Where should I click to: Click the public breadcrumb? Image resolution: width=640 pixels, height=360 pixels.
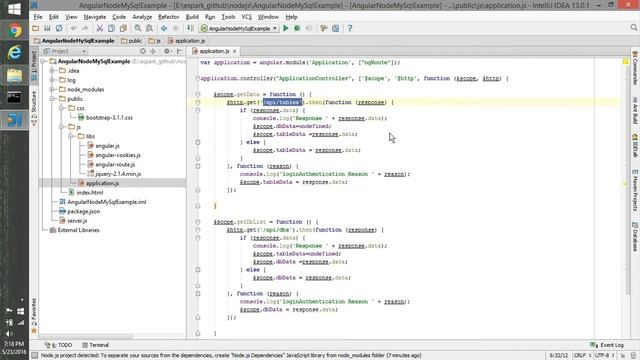[x=131, y=41]
